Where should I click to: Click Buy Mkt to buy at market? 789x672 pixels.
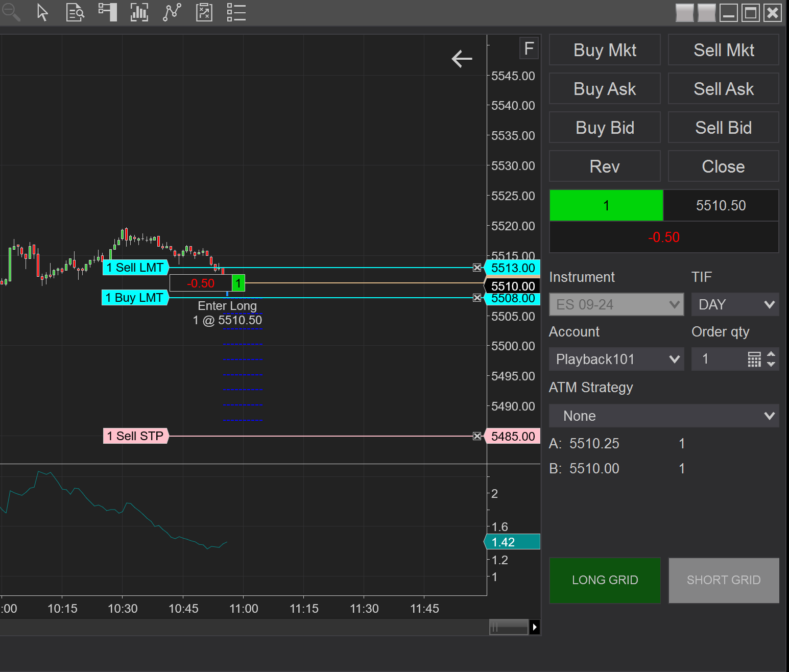pyautogui.click(x=605, y=50)
